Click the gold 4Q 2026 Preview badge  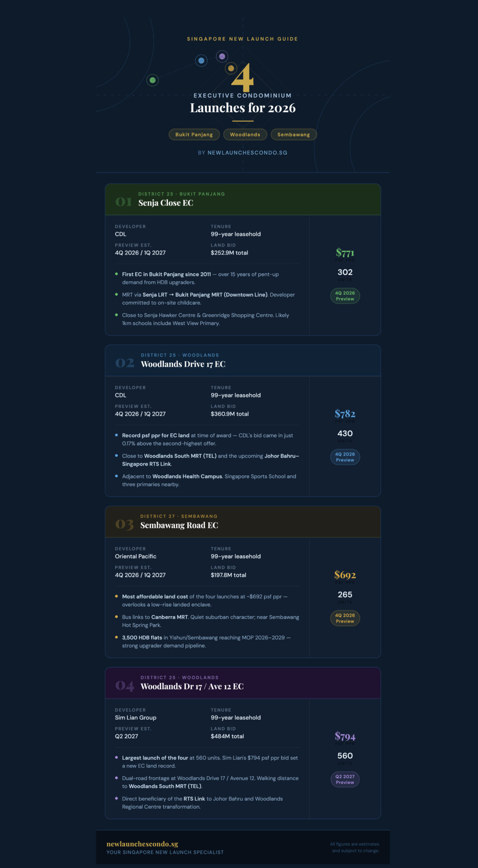[345, 618]
